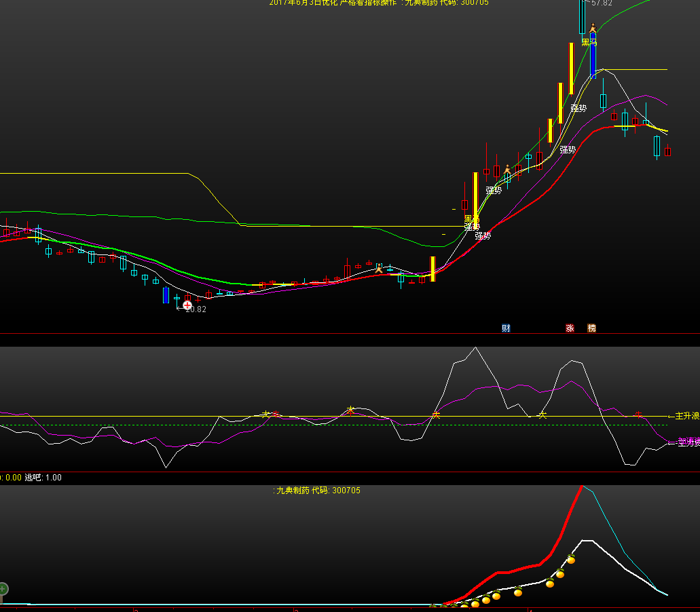The width and height of the screenshot is (700, 612).
Task: Click the tall blue candlestick under the top runner
Action: (593, 56)
